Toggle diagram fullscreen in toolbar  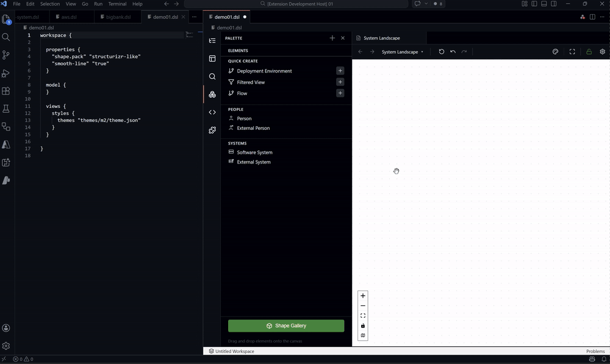(572, 52)
